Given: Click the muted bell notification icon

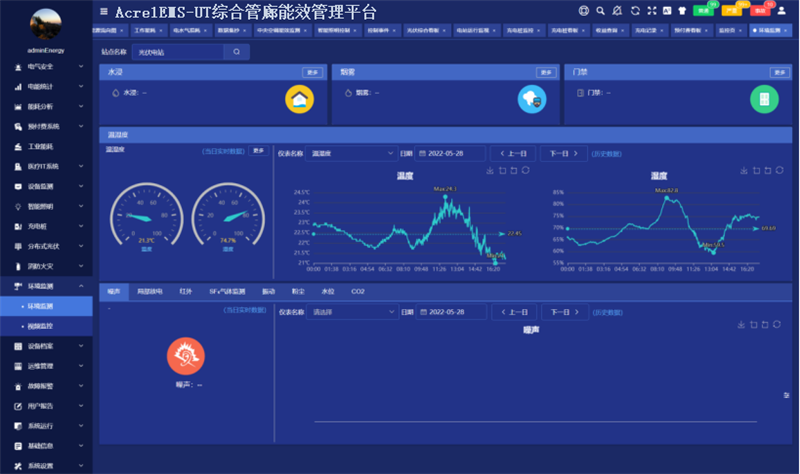Looking at the screenshot, I should (617, 11).
